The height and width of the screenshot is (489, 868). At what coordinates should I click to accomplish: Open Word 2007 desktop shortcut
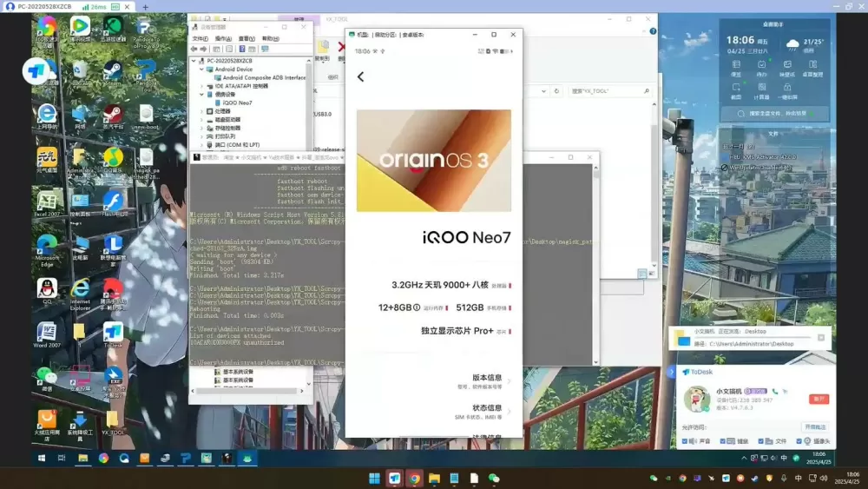click(47, 335)
